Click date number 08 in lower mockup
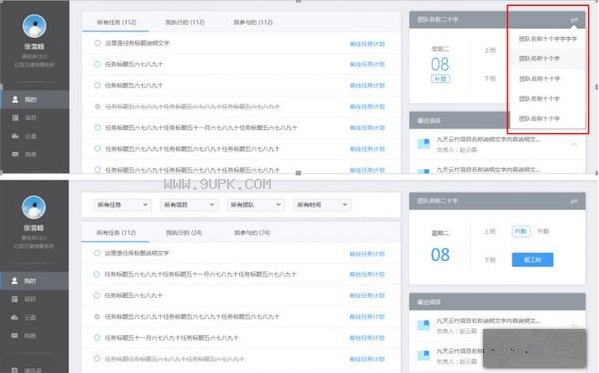Screen dimensions: 599x373 (440, 255)
